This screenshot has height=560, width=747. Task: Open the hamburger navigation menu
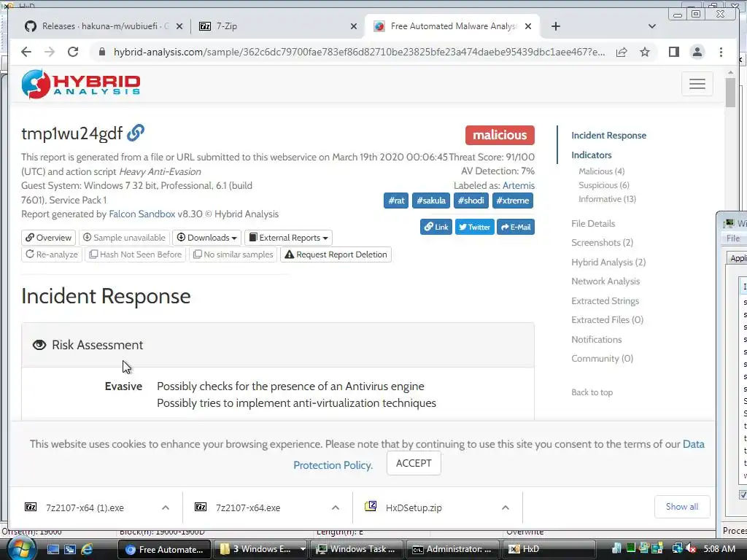697,84
